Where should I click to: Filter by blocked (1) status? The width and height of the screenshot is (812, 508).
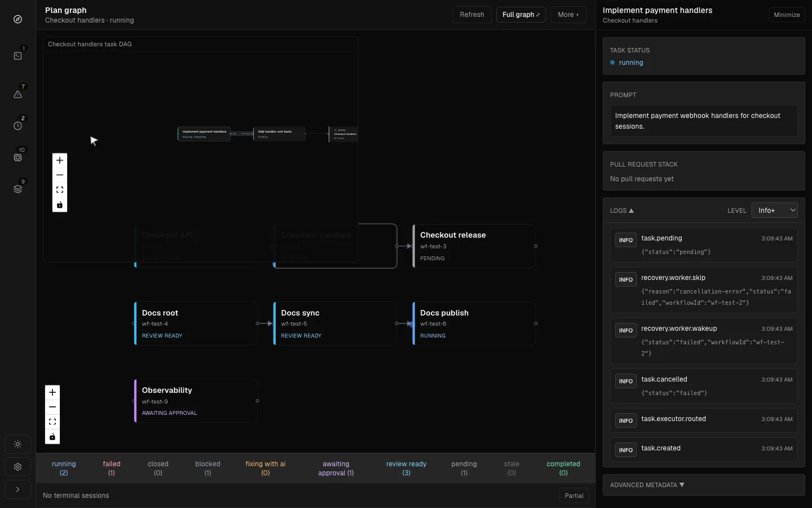[208, 468]
